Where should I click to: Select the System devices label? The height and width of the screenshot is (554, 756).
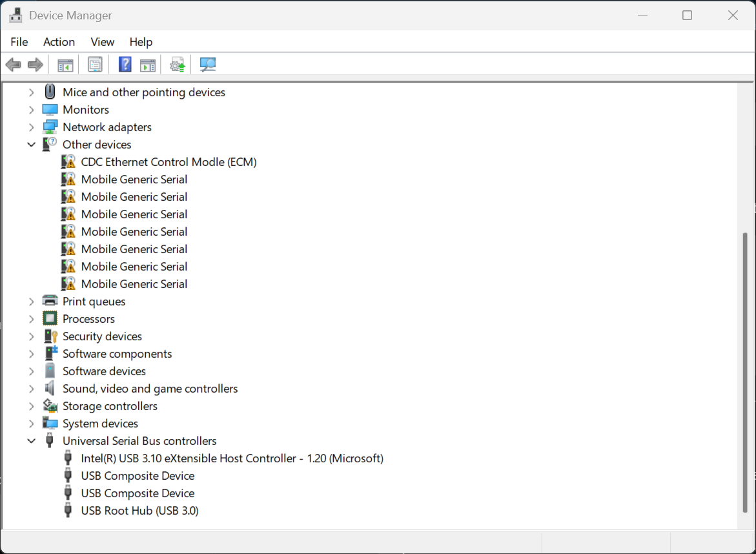[100, 424]
